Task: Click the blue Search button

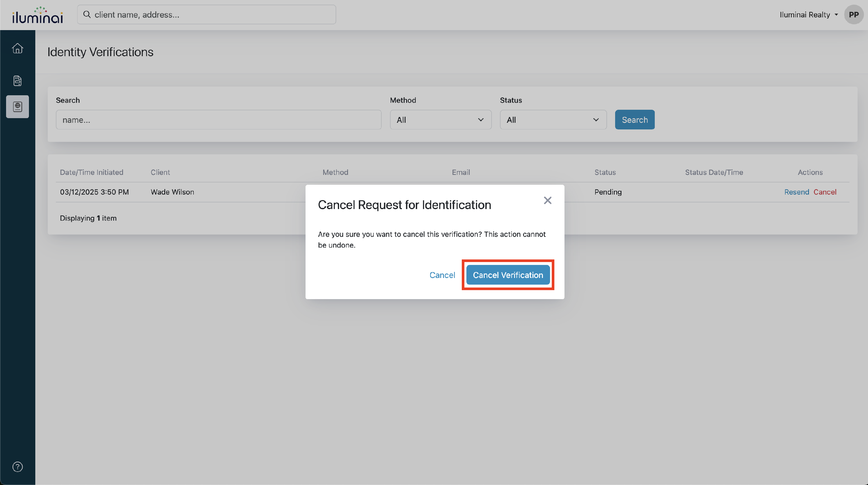Action: coord(635,120)
